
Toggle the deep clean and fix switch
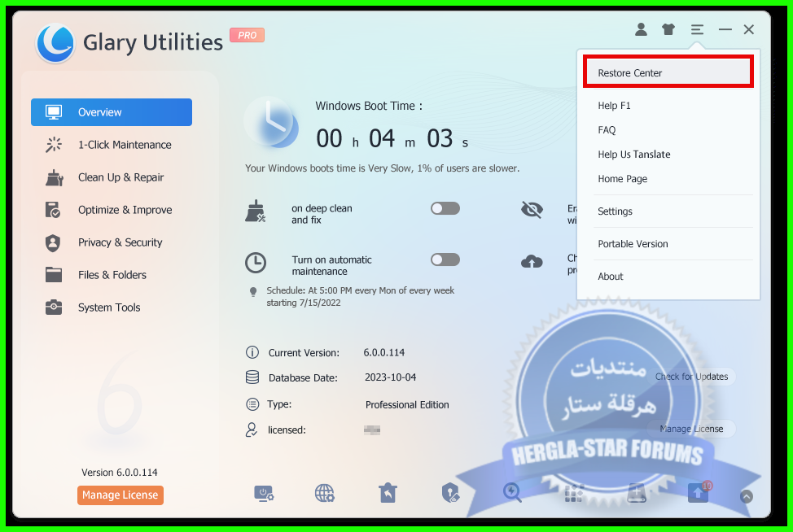[445, 208]
